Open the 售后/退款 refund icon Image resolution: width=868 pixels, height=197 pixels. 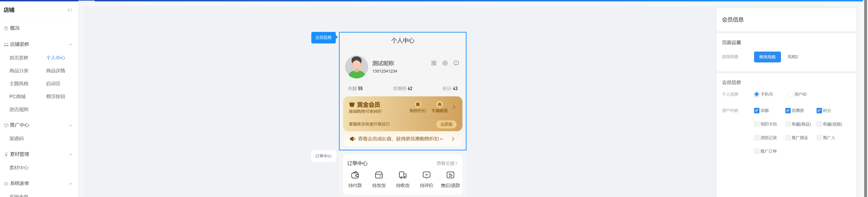pos(450,175)
